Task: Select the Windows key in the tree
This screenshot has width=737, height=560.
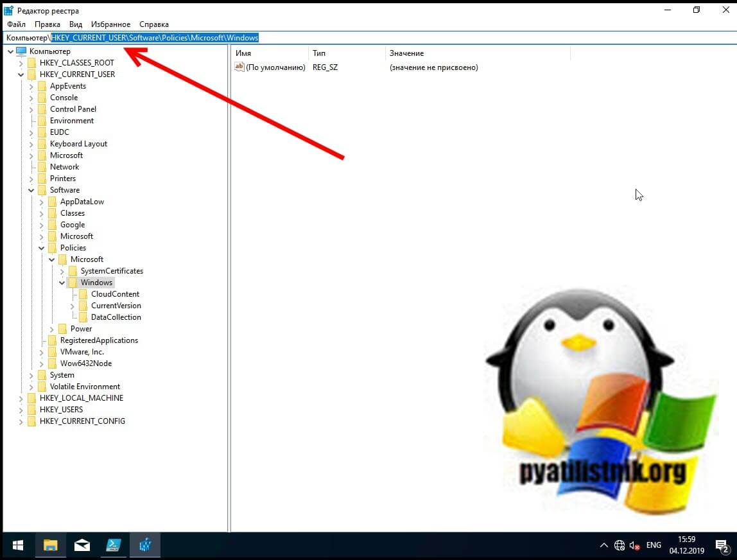Action: click(96, 283)
